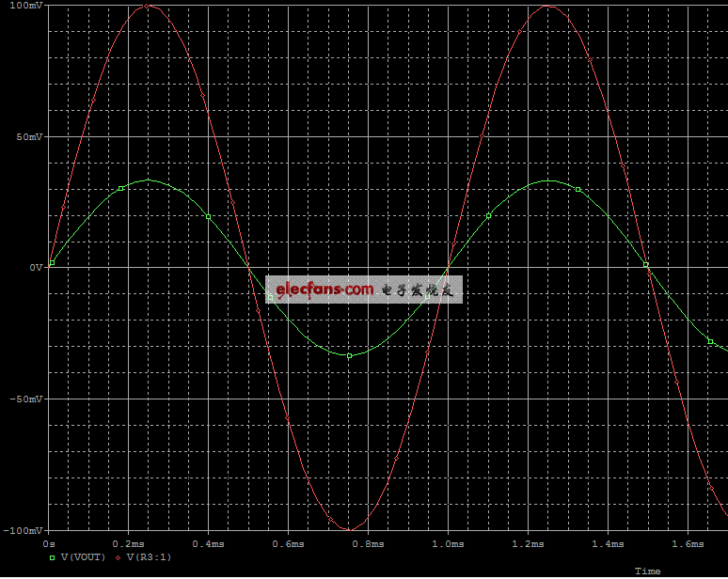Click the green trace's trough marker near 0.75ms
The width and height of the screenshot is (728, 579).
[350, 356]
